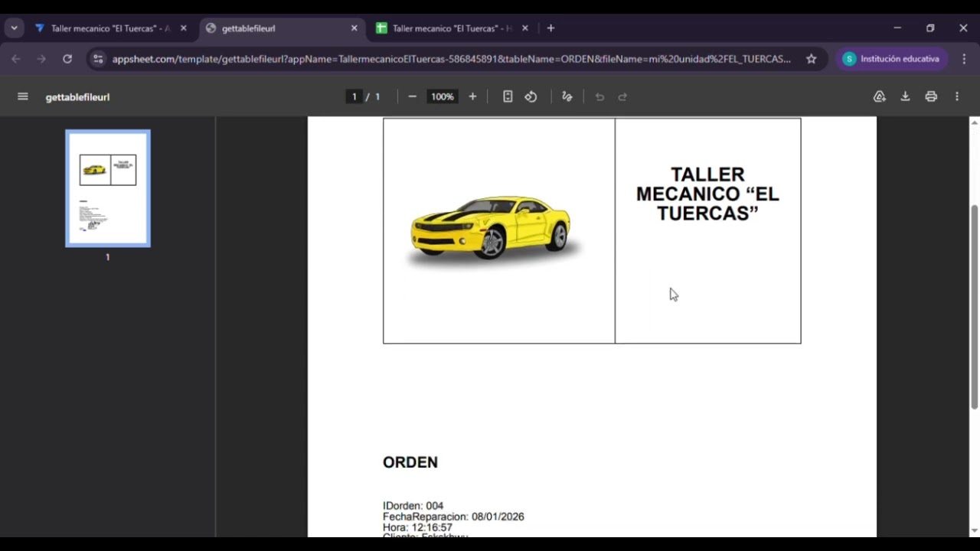Click the yellow car image in PDF
Screen dimensions: 980x551
(x=494, y=230)
